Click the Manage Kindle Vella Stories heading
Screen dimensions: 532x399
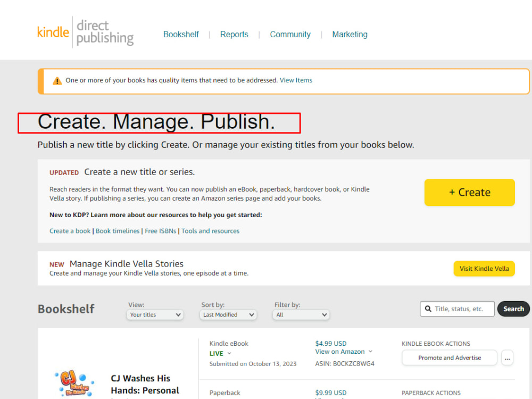(126, 264)
